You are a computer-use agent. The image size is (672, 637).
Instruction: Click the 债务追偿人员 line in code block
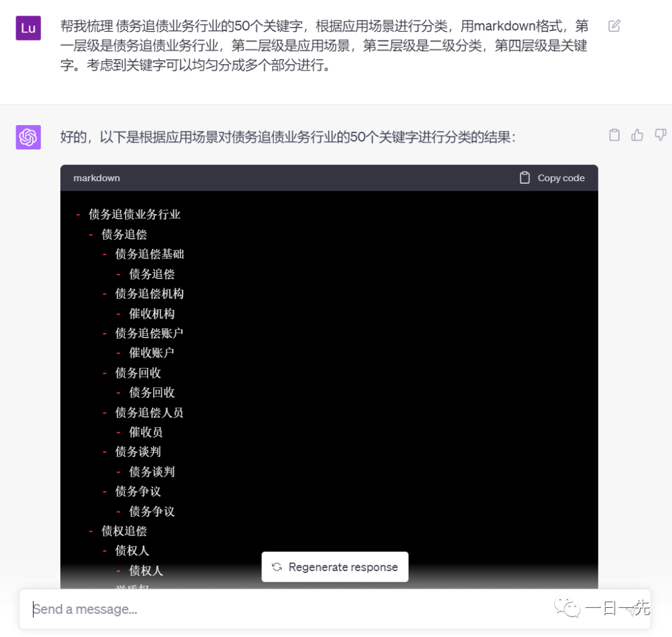tap(149, 412)
